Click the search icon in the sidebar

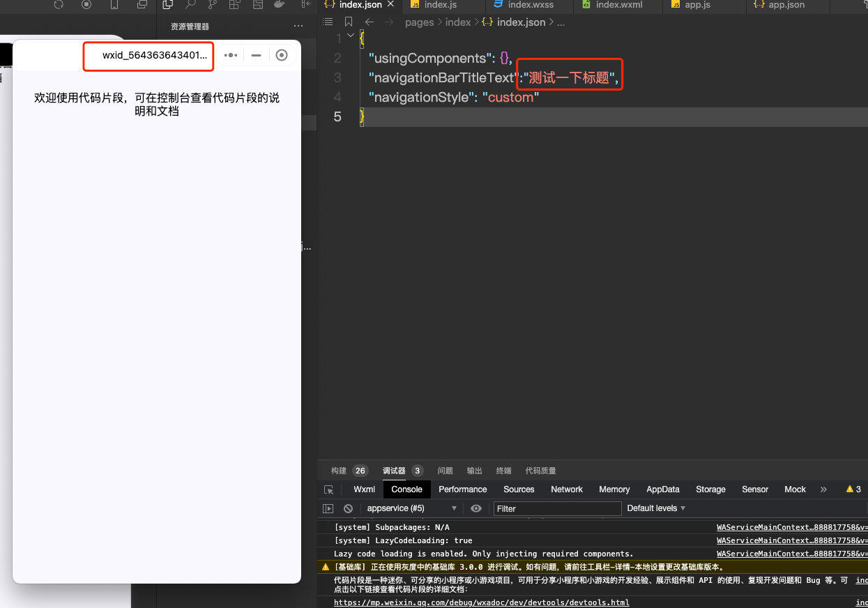pos(190,5)
